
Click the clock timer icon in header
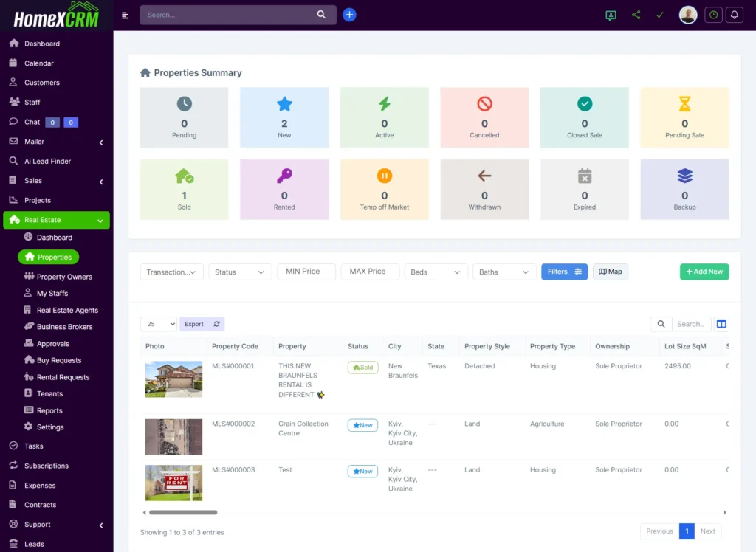click(x=713, y=15)
